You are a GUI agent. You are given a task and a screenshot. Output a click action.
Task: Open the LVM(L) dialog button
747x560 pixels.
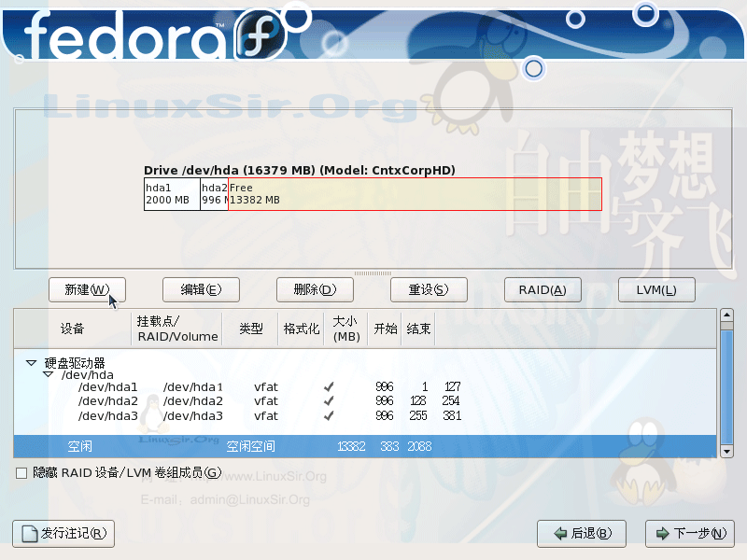point(656,289)
